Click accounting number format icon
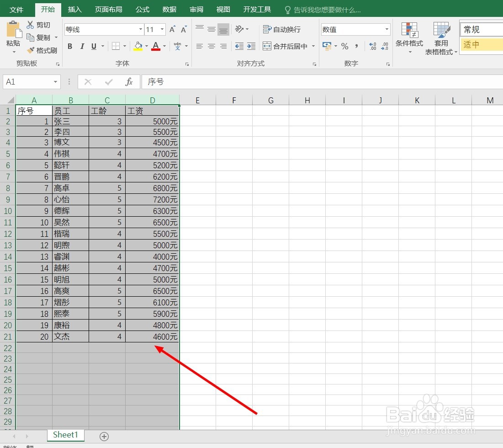Viewport: 503px width, 448px height. [x=327, y=46]
